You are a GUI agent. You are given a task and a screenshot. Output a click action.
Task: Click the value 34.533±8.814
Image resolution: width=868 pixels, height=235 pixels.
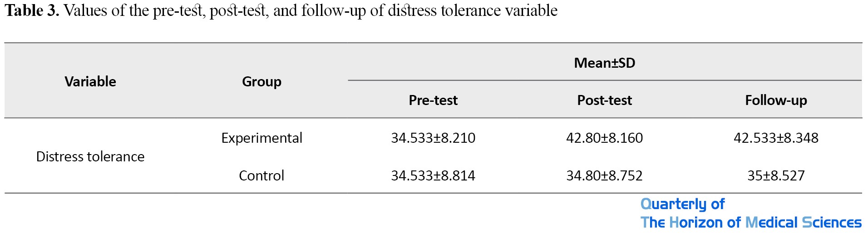(433, 175)
